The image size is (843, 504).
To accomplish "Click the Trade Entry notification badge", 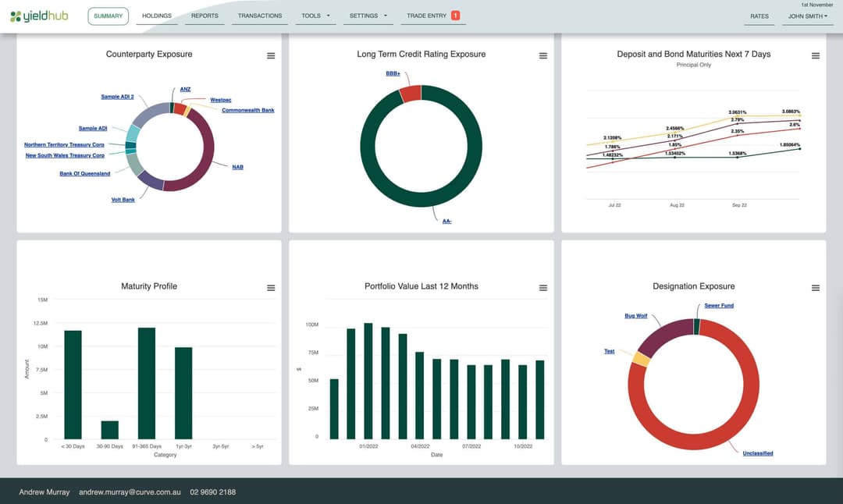I will [x=455, y=16].
